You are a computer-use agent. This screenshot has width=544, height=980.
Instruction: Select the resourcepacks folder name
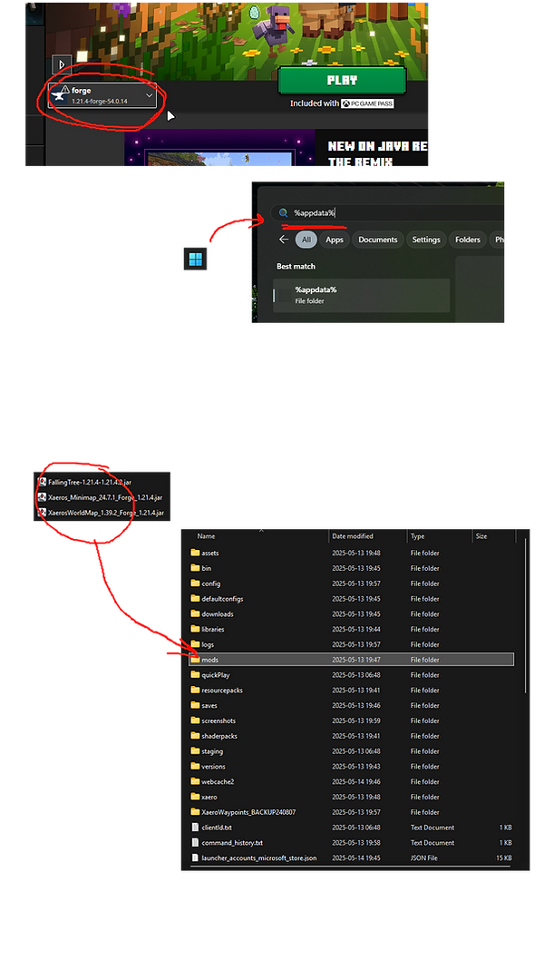tap(222, 690)
